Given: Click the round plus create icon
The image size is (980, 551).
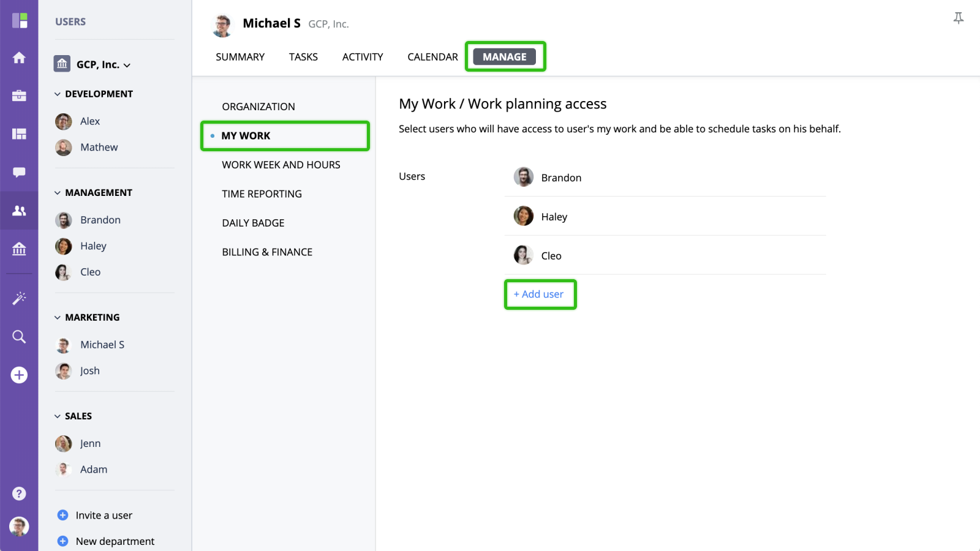Looking at the screenshot, I should pos(19,375).
